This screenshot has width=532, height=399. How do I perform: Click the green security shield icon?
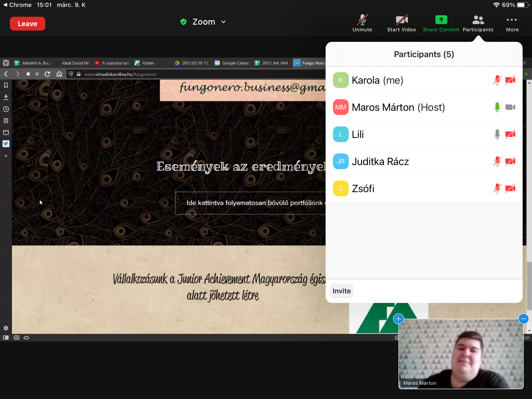pyautogui.click(x=183, y=22)
